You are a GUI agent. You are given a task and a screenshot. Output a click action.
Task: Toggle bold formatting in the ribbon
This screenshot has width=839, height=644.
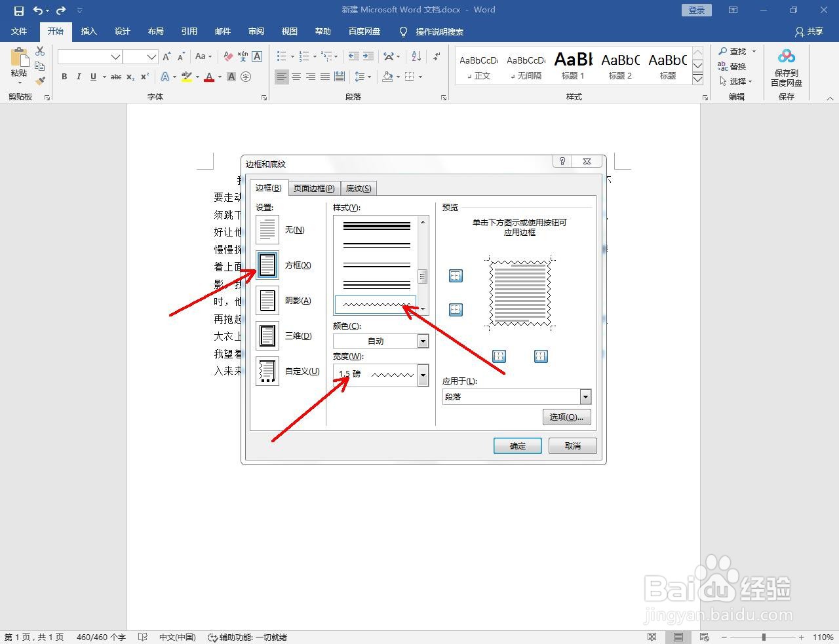point(64,77)
